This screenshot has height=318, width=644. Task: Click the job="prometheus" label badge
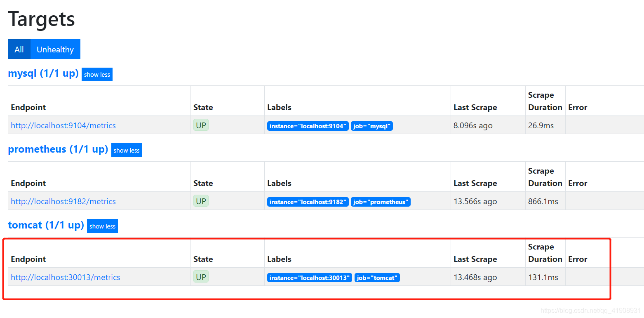click(x=381, y=202)
